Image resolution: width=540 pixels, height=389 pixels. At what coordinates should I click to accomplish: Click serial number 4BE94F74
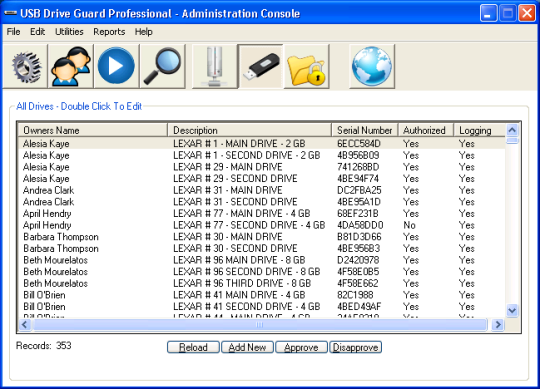click(358, 178)
